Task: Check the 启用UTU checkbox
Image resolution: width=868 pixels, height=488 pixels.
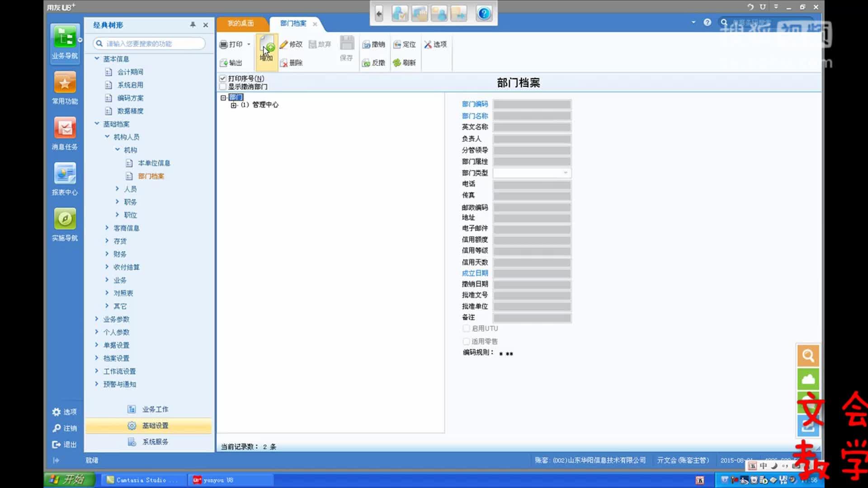Action: point(466,328)
